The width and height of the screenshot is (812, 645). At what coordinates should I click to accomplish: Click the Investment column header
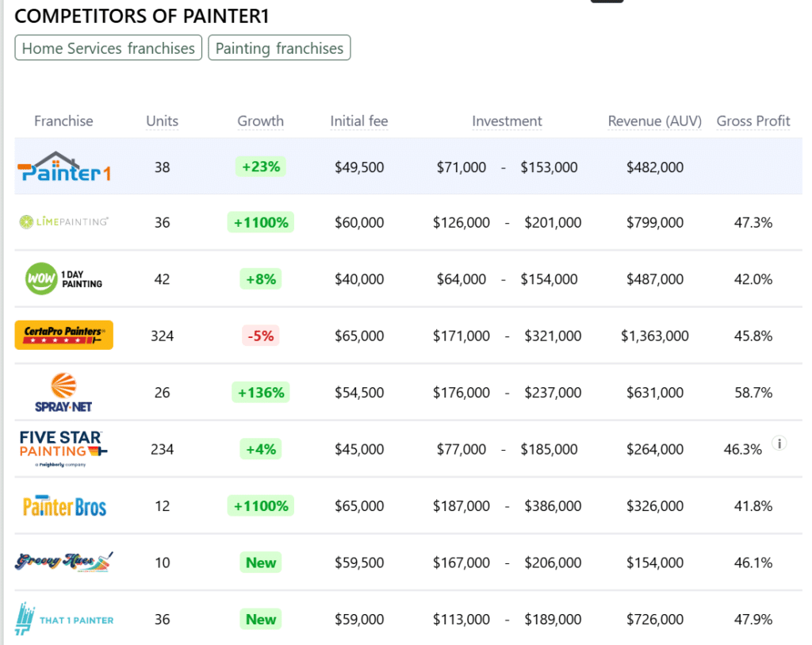507,121
